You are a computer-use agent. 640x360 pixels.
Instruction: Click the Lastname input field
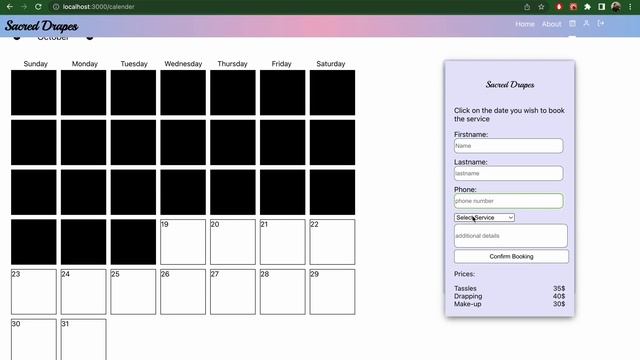coord(509,173)
